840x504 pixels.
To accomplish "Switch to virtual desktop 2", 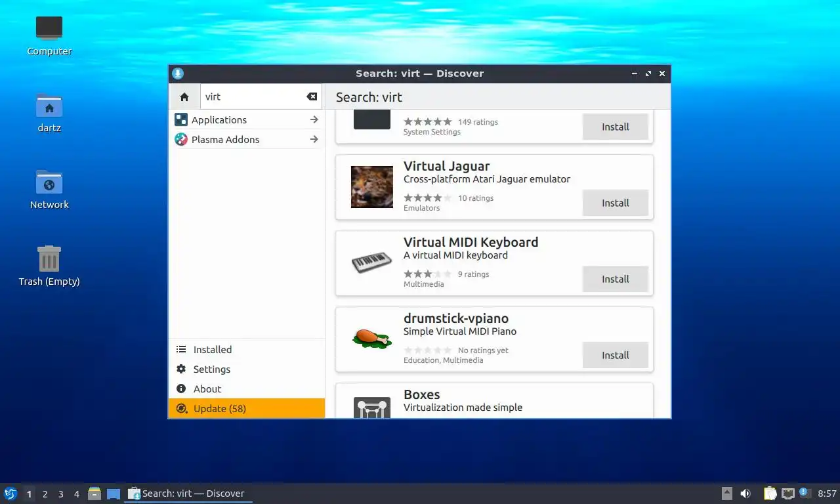I will pos(45,494).
